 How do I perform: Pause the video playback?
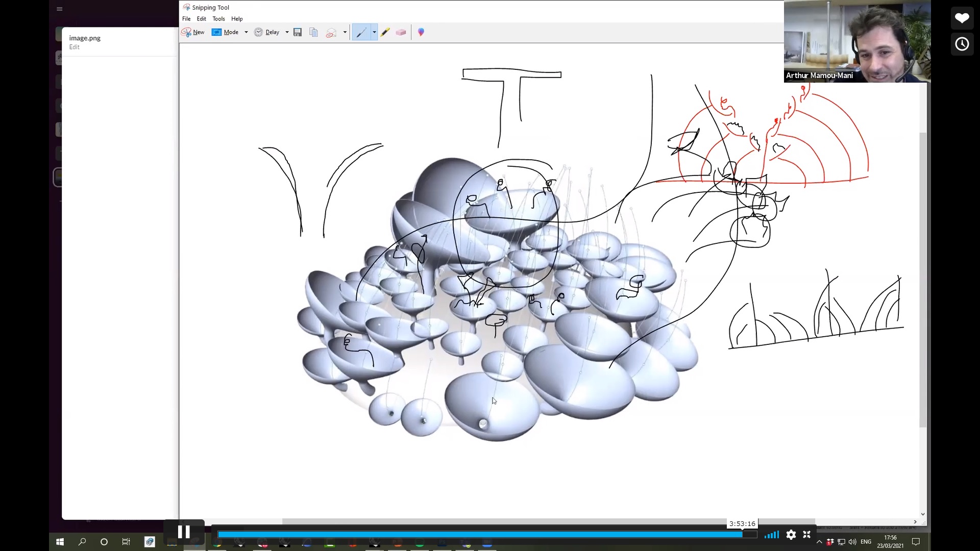(184, 532)
